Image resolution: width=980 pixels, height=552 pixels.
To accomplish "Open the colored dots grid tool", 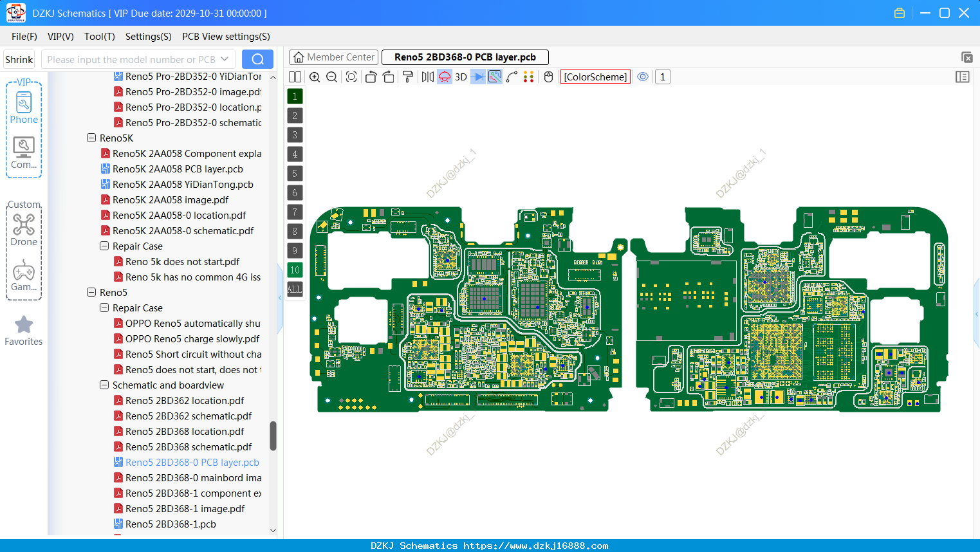I will click(x=529, y=77).
